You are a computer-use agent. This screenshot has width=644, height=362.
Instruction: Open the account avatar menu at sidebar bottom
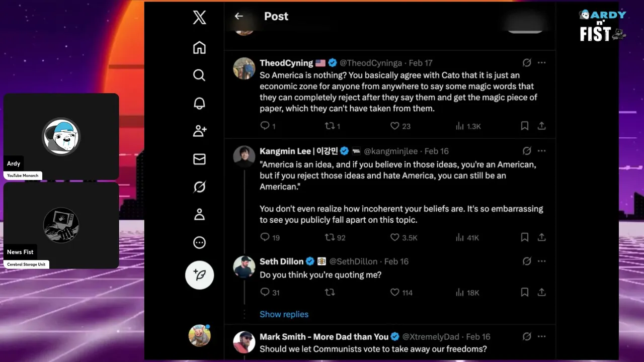(199, 335)
